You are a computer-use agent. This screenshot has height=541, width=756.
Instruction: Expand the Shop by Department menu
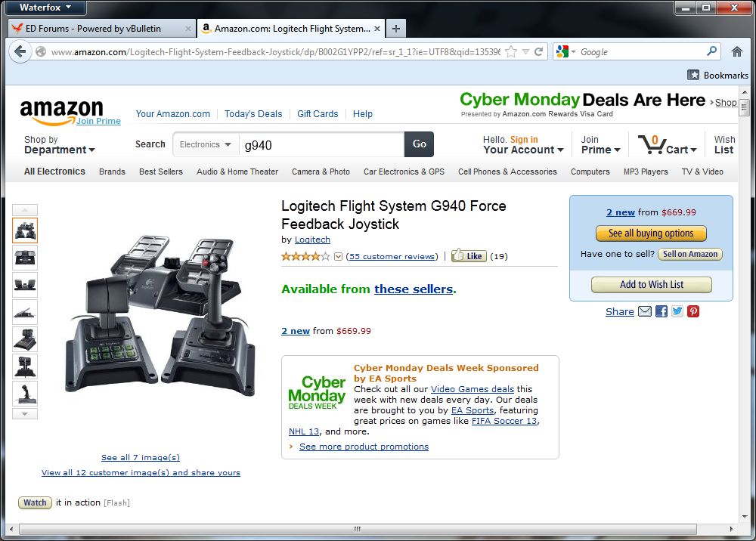59,144
